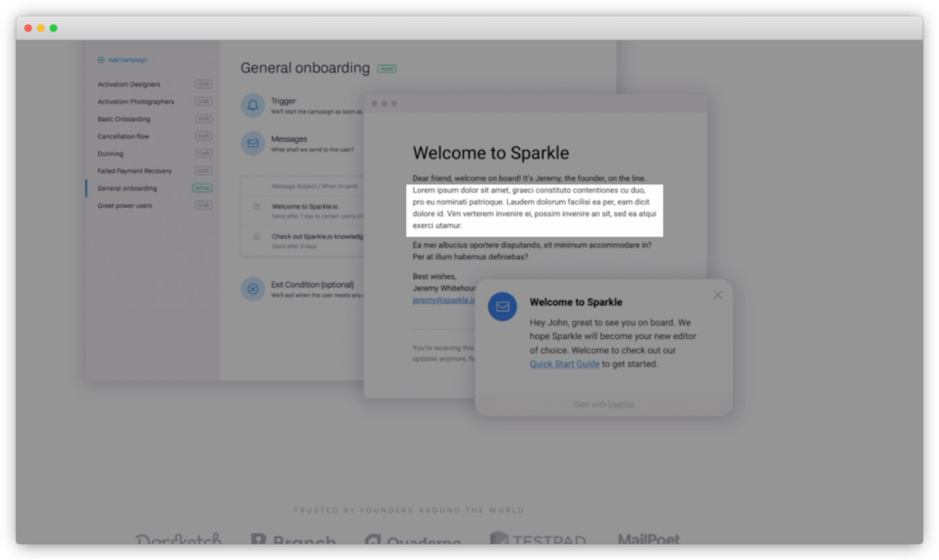The image size is (939, 560).
Task: Close the Welcome to Sparkle notification
Action: [x=717, y=294]
